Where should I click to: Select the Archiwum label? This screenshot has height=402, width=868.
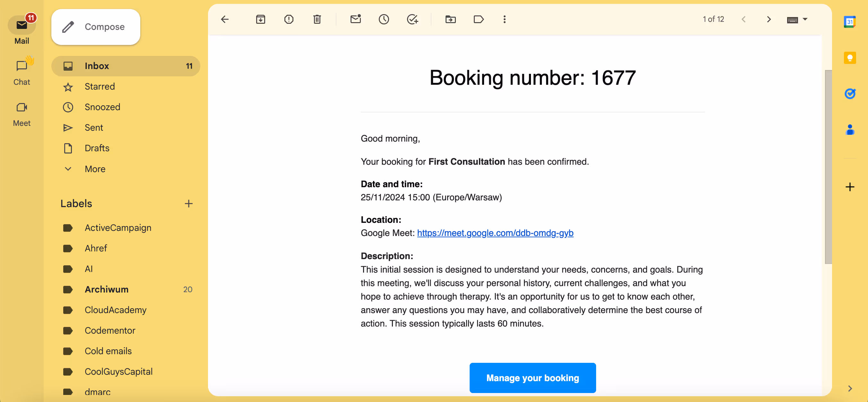tap(107, 289)
